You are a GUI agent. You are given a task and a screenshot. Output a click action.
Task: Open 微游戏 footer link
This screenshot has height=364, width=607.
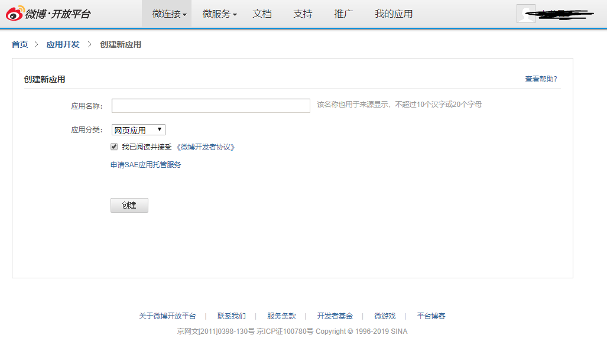(385, 316)
